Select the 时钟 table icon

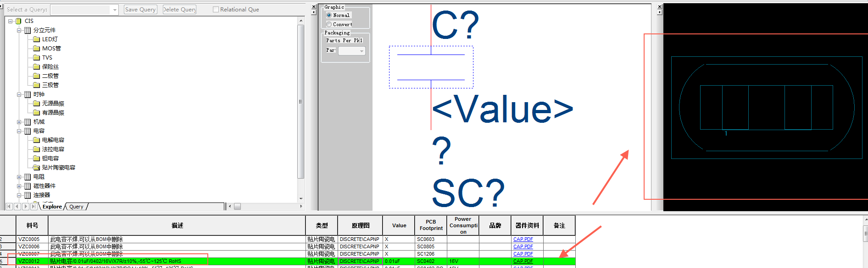coord(28,94)
